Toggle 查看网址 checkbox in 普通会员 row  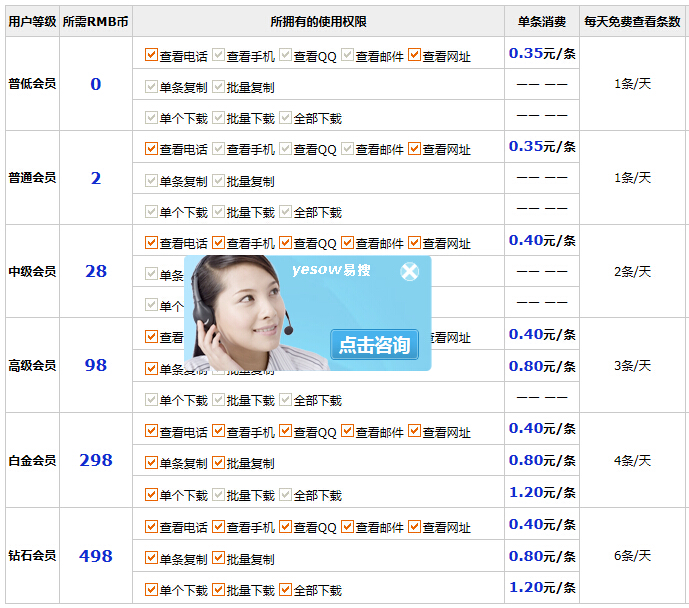pyautogui.click(x=415, y=149)
